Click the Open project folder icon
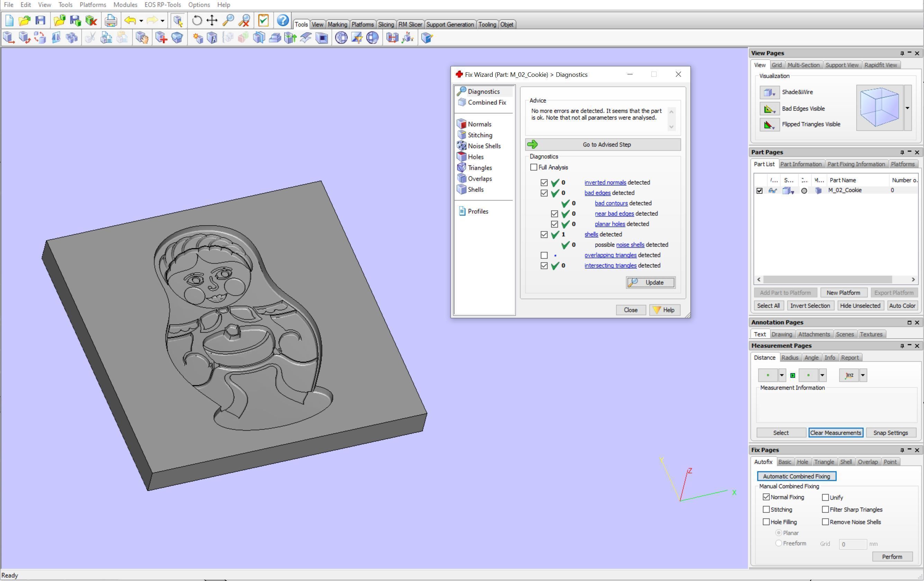Image resolution: width=924 pixels, height=581 pixels. (x=25, y=20)
